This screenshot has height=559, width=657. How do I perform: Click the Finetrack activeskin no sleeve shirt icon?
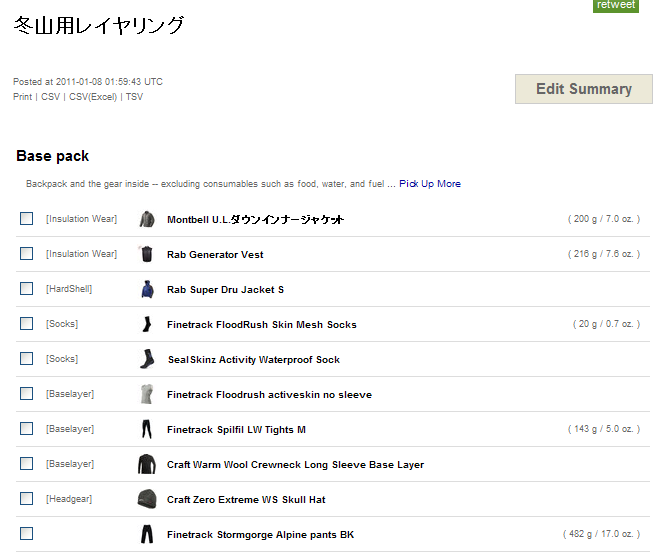pos(147,394)
